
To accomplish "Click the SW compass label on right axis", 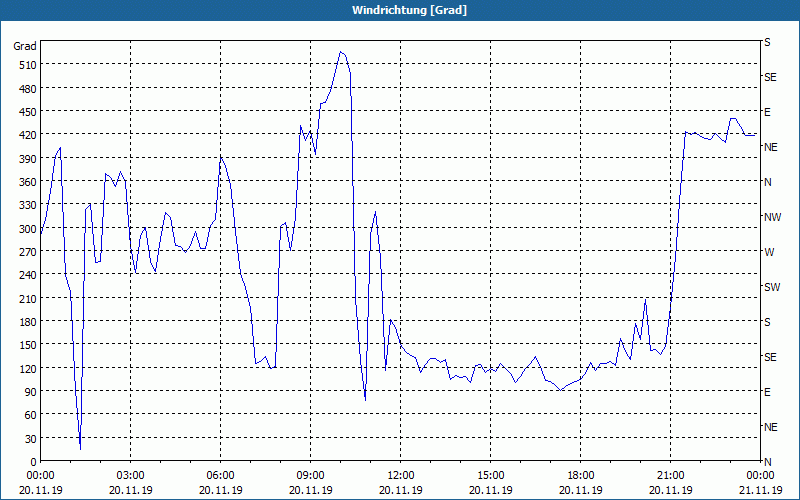I will pyautogui.click(x=772, y=287).
